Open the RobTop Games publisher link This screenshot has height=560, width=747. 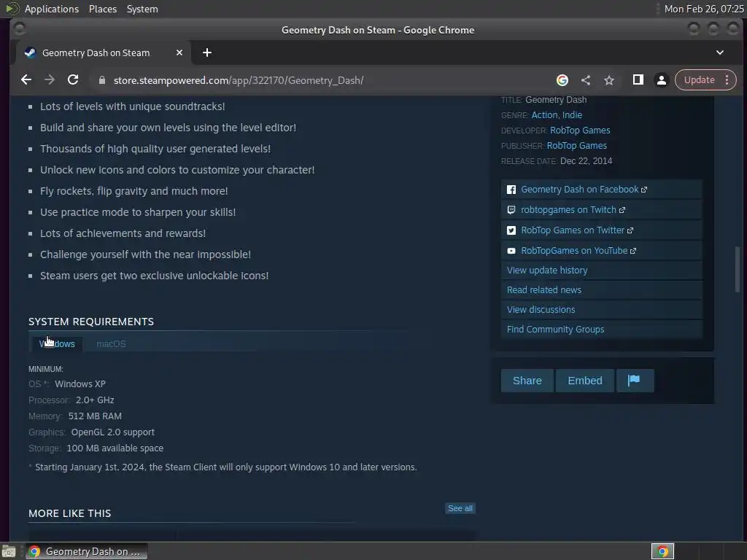tap(576, 146)
